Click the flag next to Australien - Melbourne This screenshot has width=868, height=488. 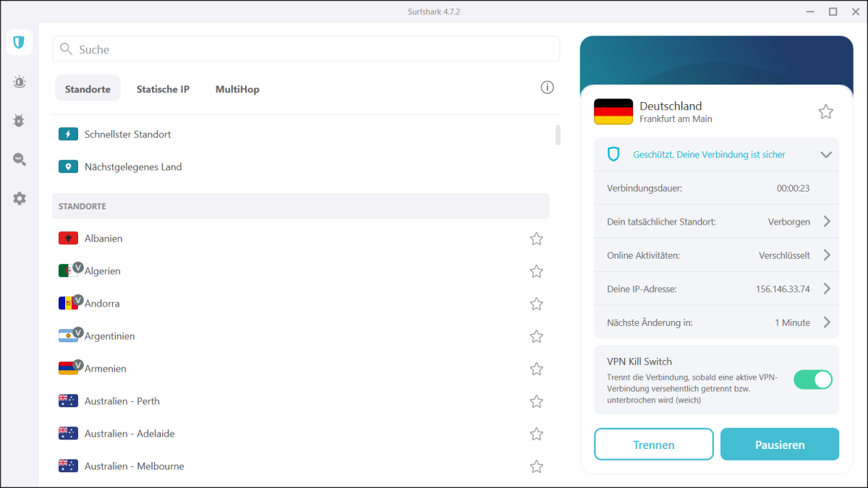point(68,466)
